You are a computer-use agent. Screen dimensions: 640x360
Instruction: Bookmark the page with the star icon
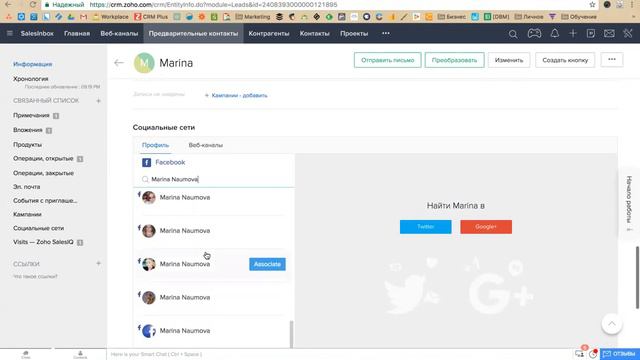point(592,4)
